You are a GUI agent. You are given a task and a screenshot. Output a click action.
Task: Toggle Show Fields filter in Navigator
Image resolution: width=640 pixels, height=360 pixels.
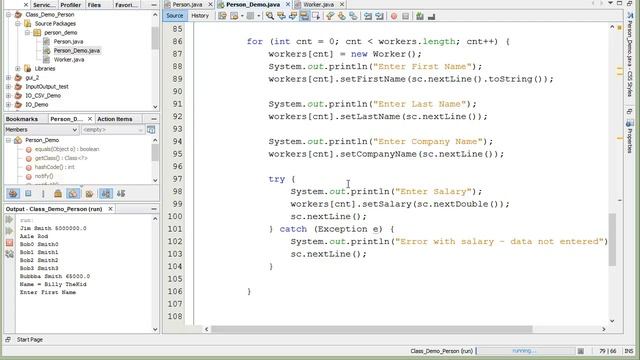[28, 193]
